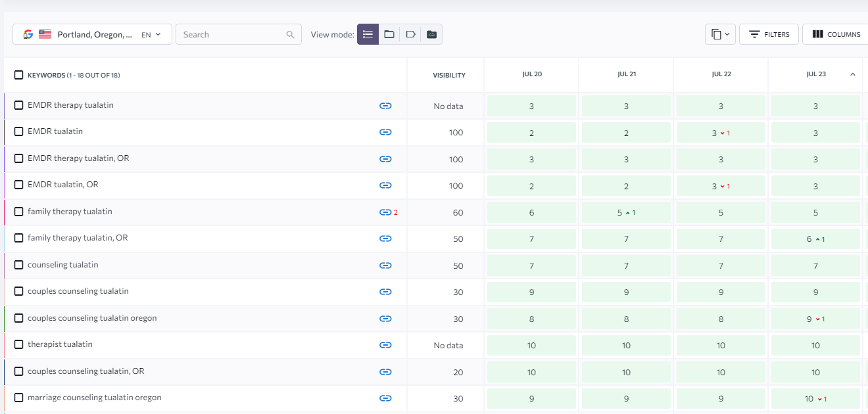The width and height of the screenshot is (868, 414).
Task: Check the couples counseling tualatin oregon keyword
Action: [x=18, y=318]
